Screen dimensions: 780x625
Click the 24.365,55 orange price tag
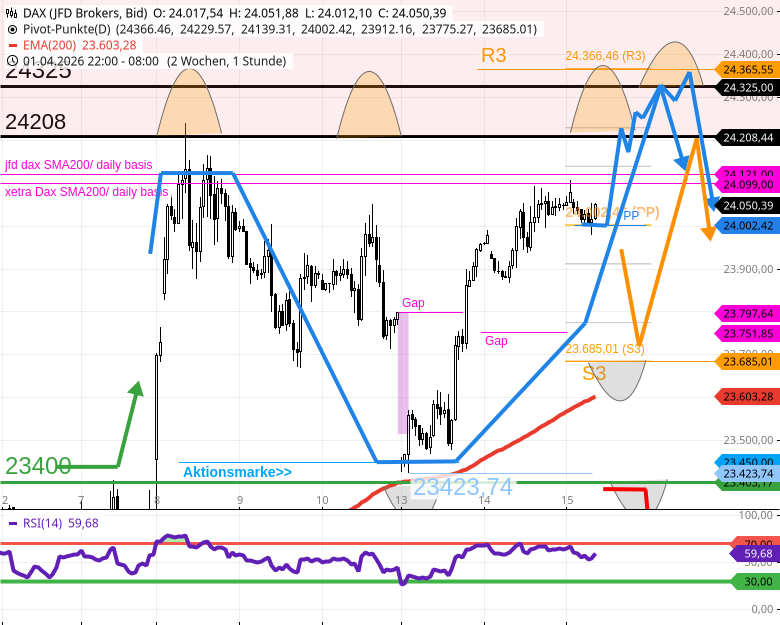click(746, 70)
